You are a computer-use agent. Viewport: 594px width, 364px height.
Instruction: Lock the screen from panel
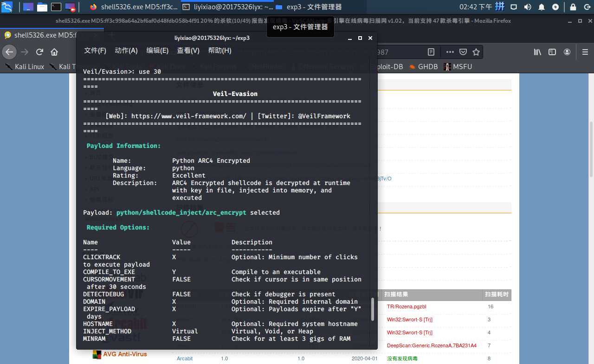point(573,7)
